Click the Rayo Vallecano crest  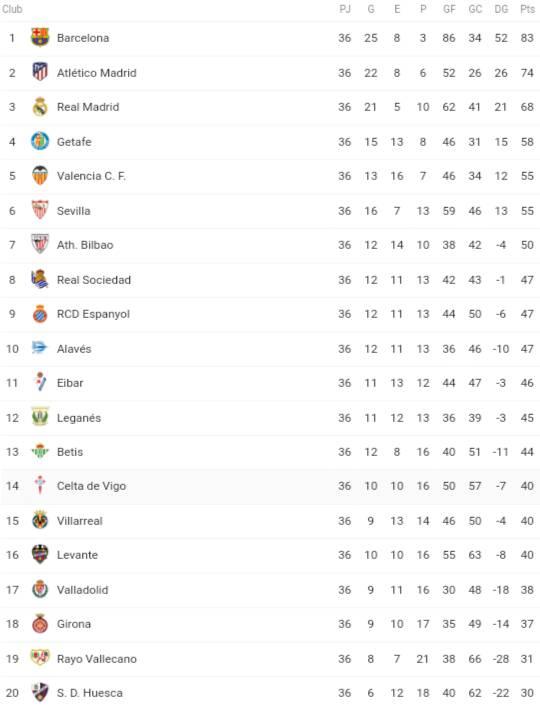pos(40,658)
